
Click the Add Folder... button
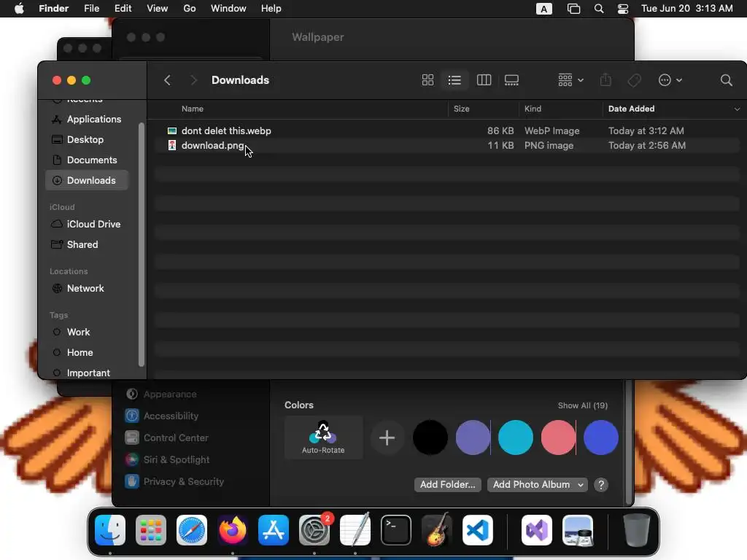tap(447, 484)
